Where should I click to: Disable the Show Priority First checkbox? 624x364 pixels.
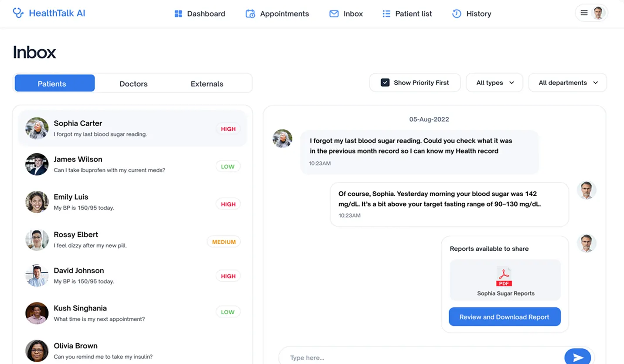click(385, 82)
